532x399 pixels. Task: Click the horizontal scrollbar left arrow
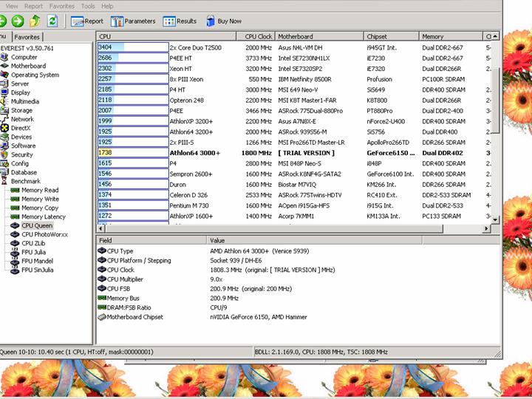100,228
